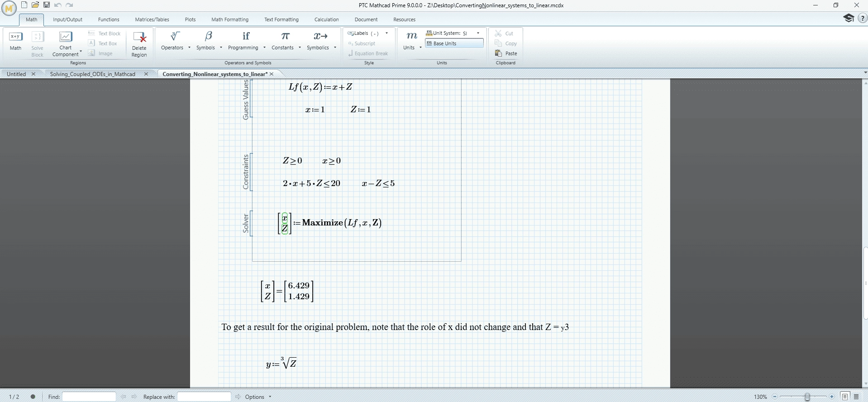
Task: Switch to the Functions ribbon tab
Action: [109, 19]
